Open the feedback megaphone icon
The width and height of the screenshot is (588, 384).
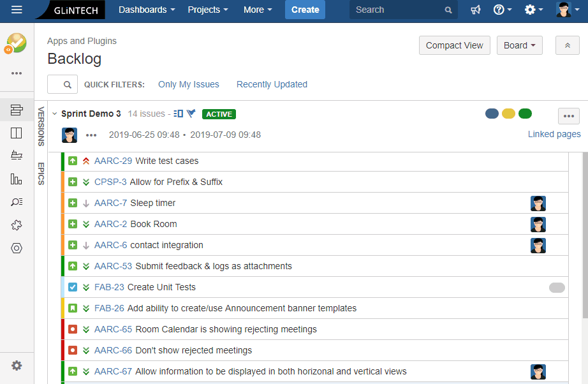[x=476, y=10]
